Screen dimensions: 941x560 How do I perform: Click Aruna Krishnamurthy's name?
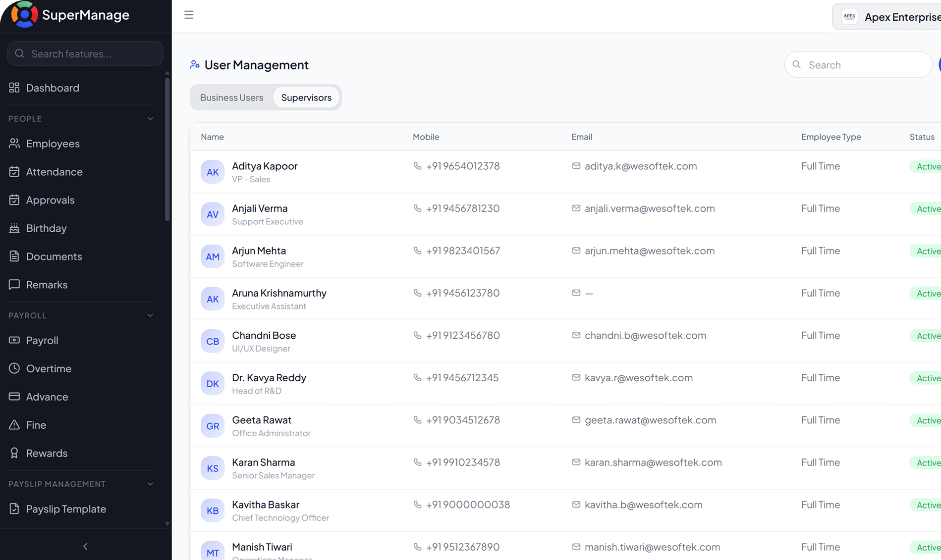279,293
